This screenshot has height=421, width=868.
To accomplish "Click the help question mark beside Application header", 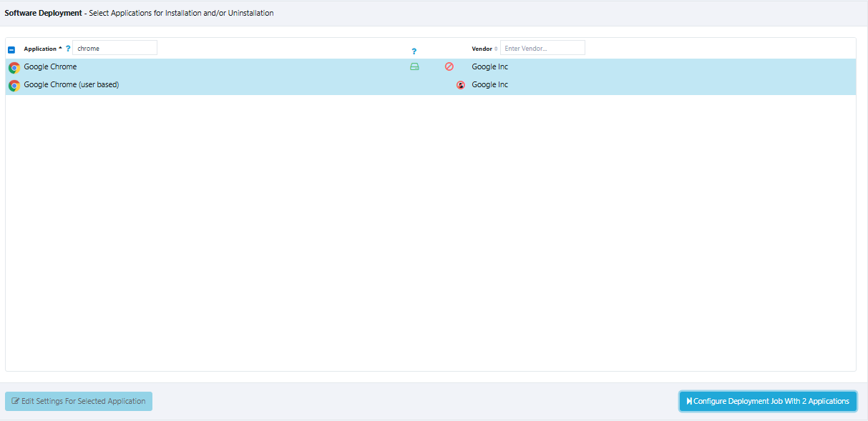I will point(68,49).
